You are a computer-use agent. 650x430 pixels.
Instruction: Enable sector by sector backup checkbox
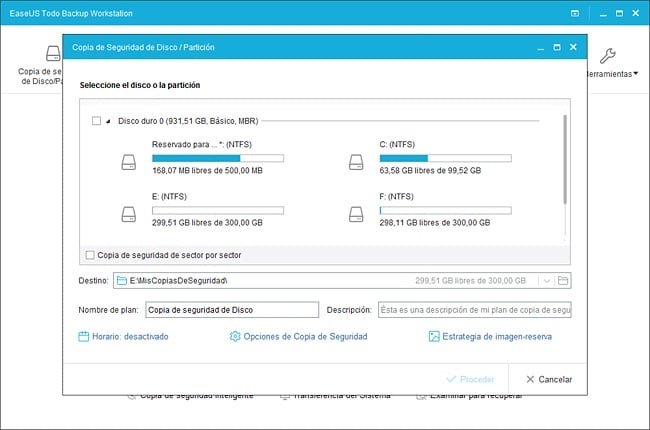(90, 255)
